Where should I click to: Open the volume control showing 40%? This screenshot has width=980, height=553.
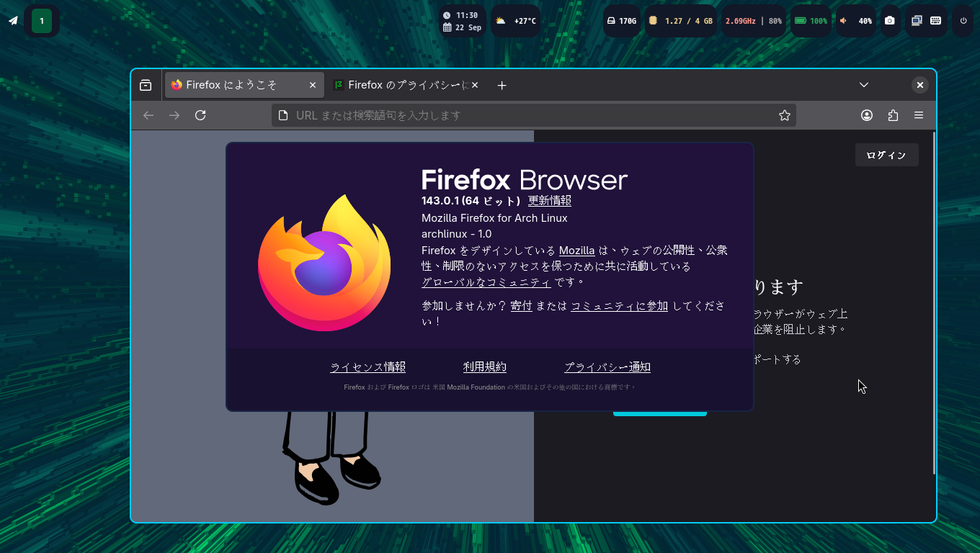[x=856, y=21]
